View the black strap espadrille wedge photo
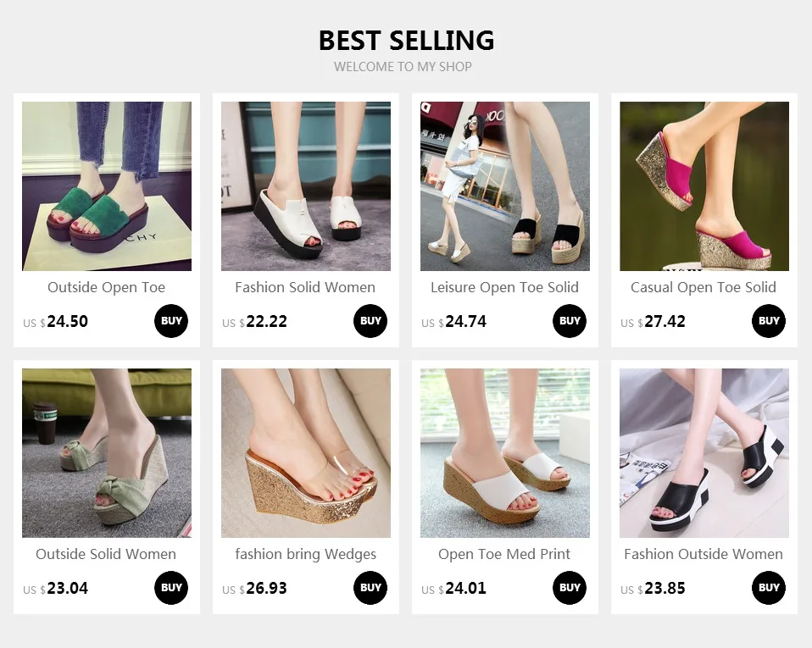 click(505, 186)
